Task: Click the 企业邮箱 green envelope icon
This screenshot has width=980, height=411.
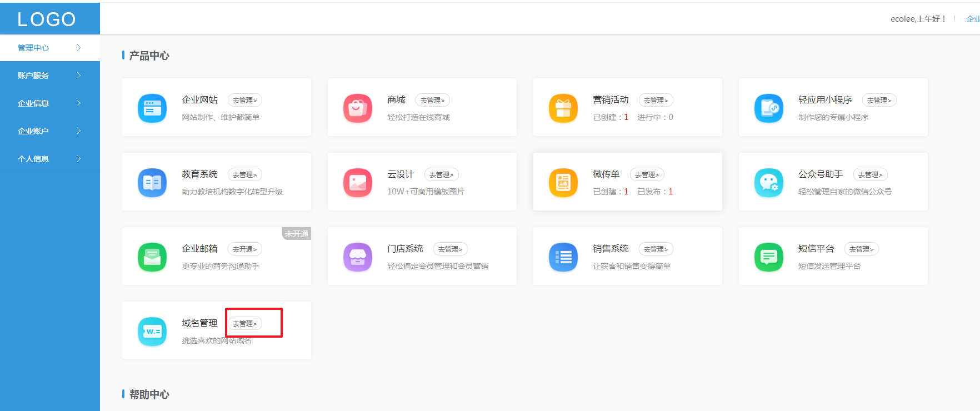Action: pos(152,257)
